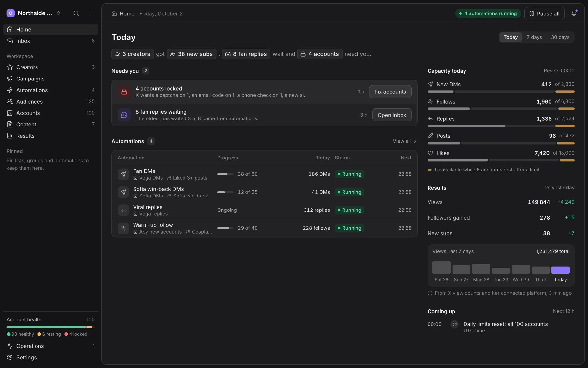Select the Today range tab
This screenshot has width=588, height=368.
pyautogui.click(x=511, y=37)
